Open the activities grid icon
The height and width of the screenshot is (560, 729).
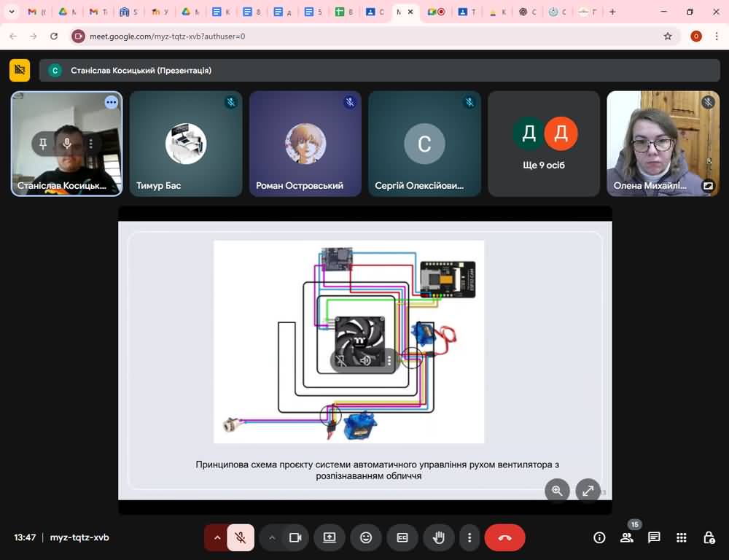682,537
